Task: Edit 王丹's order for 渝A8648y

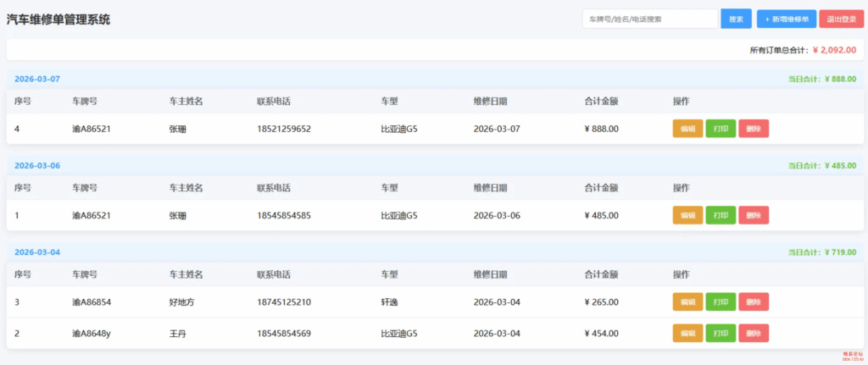Action: [x=687, y=333]
